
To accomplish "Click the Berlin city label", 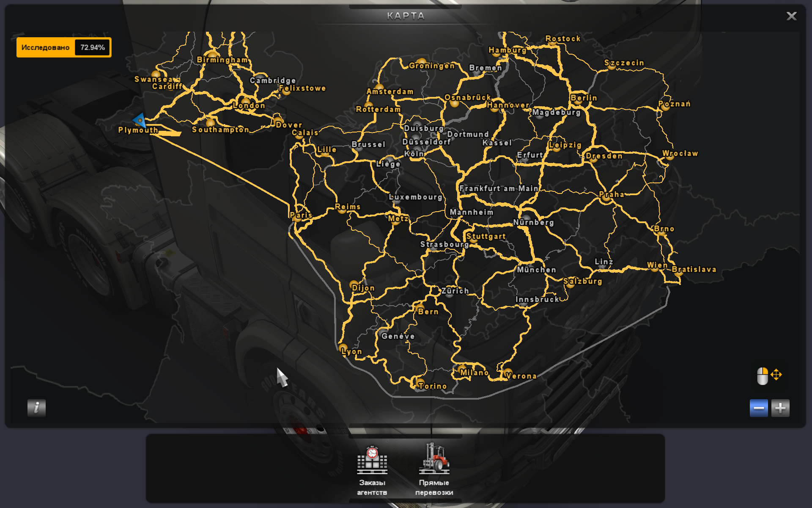I will pyautogui.click(x=584, y=98).
